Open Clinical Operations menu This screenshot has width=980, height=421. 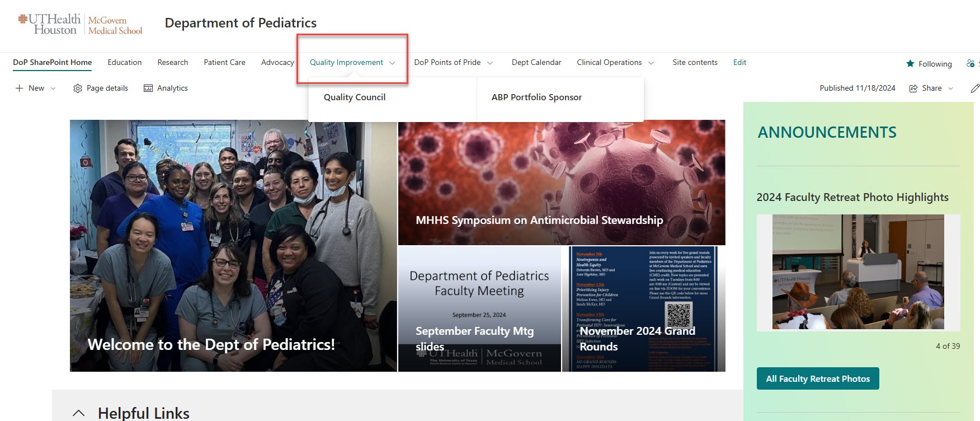[609, 62]
